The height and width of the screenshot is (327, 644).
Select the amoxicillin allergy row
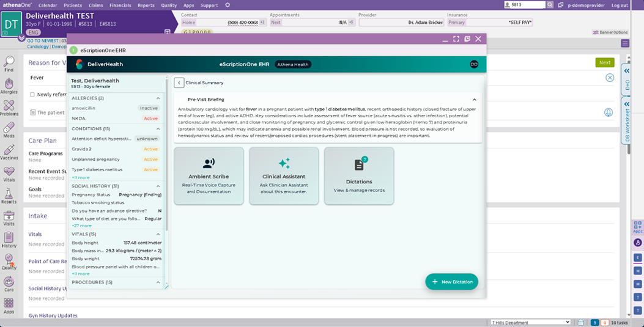coord(116,108)
